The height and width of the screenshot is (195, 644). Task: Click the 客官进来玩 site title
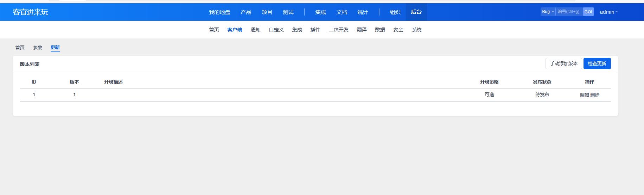point(31,12)
